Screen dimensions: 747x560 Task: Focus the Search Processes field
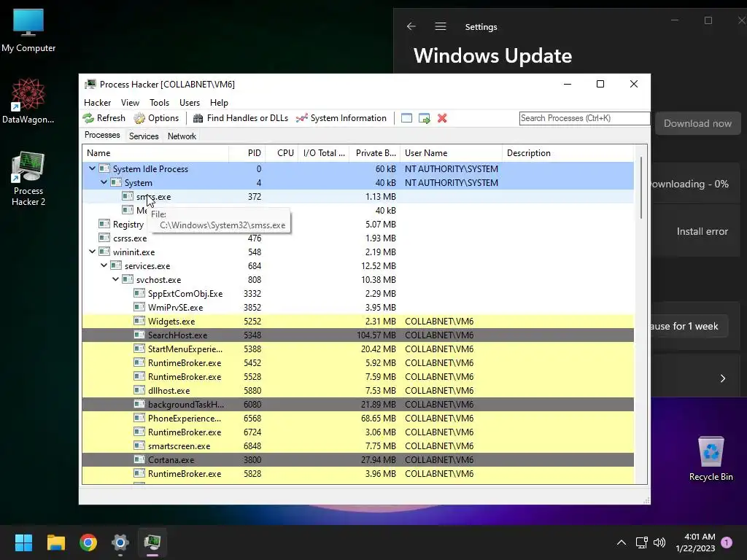(584, 118)
